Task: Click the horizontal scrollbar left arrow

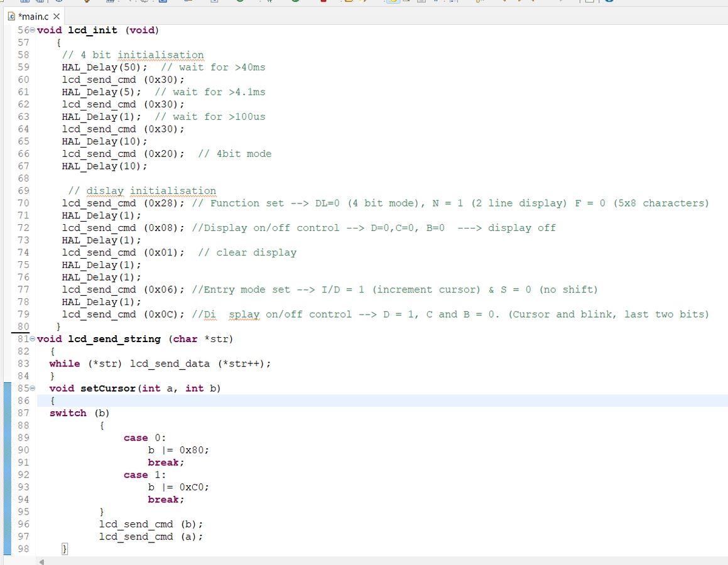Action: coord(42,561)
